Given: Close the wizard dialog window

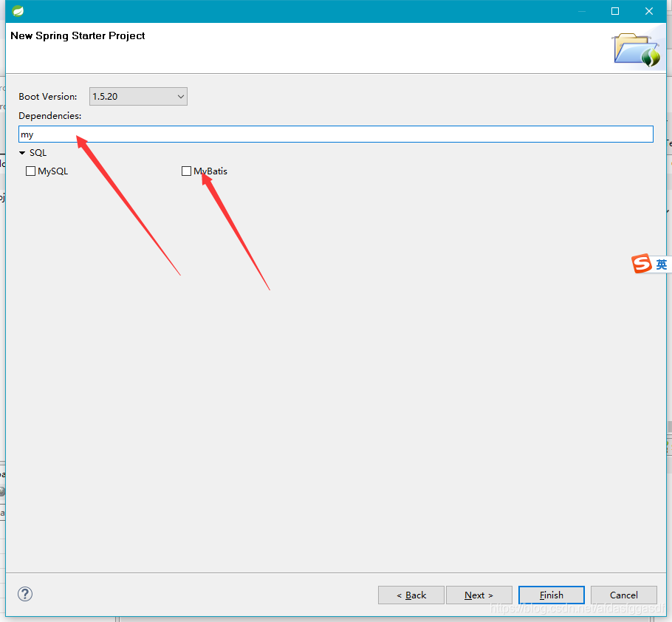Looking at the screenshot, I should coord(649,11).
